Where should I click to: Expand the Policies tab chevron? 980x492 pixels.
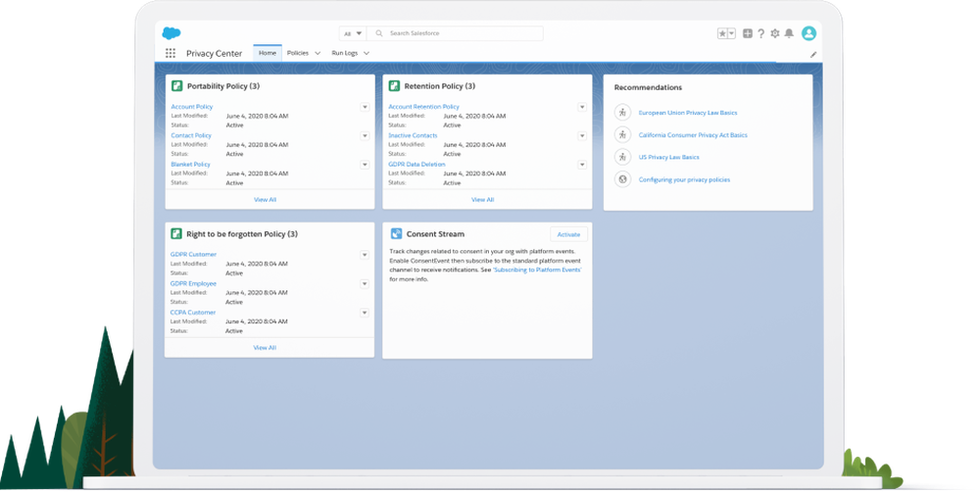[x=318, y=54]
